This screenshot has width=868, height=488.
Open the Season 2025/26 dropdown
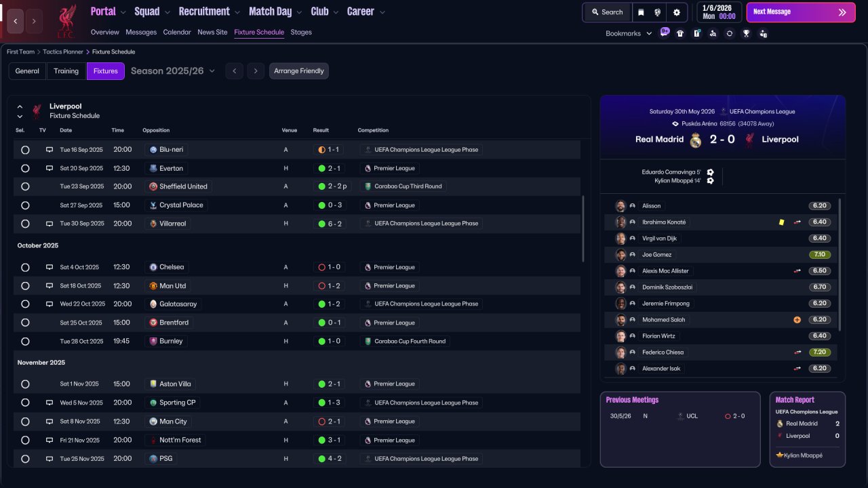pos(173,71)
